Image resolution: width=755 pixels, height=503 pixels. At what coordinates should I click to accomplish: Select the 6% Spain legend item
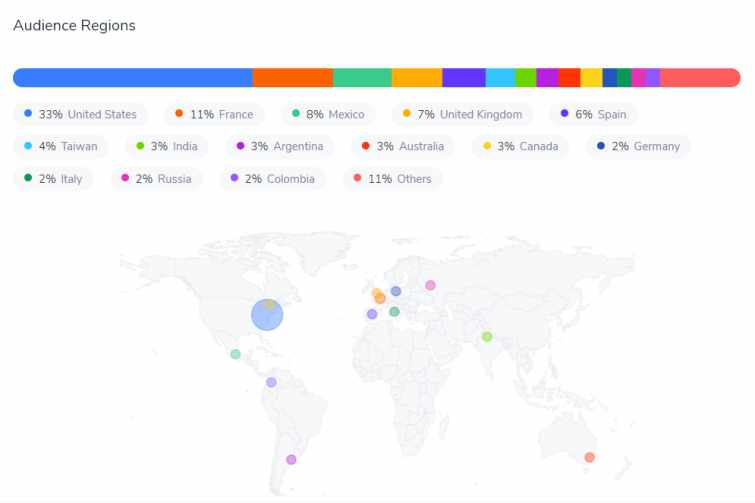[593, 114]
